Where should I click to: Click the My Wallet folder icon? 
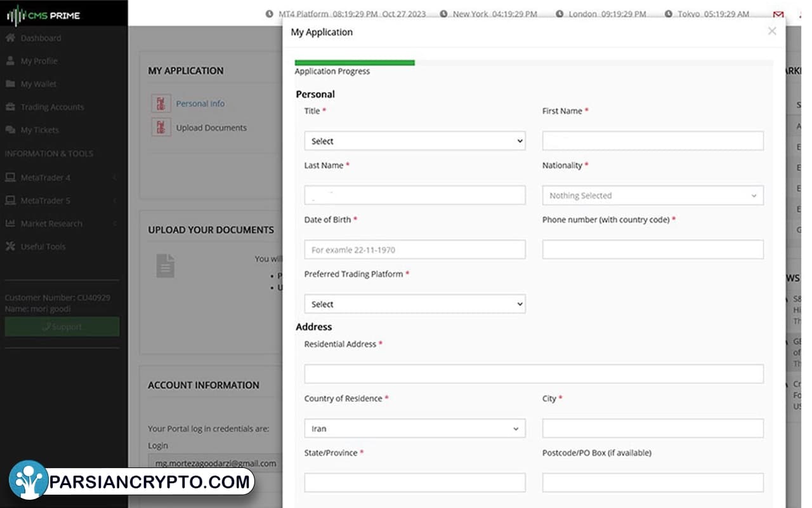tap(10, 84)
